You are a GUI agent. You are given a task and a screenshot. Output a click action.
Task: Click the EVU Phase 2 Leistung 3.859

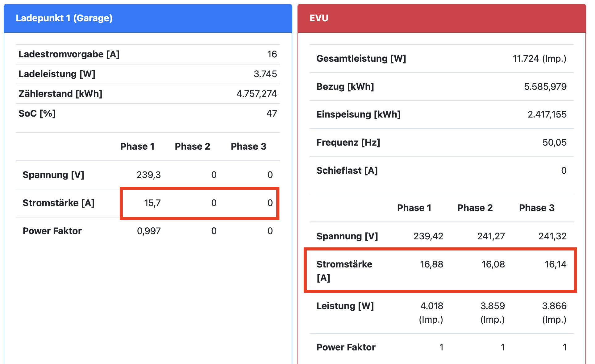click(x=493, y=306)
